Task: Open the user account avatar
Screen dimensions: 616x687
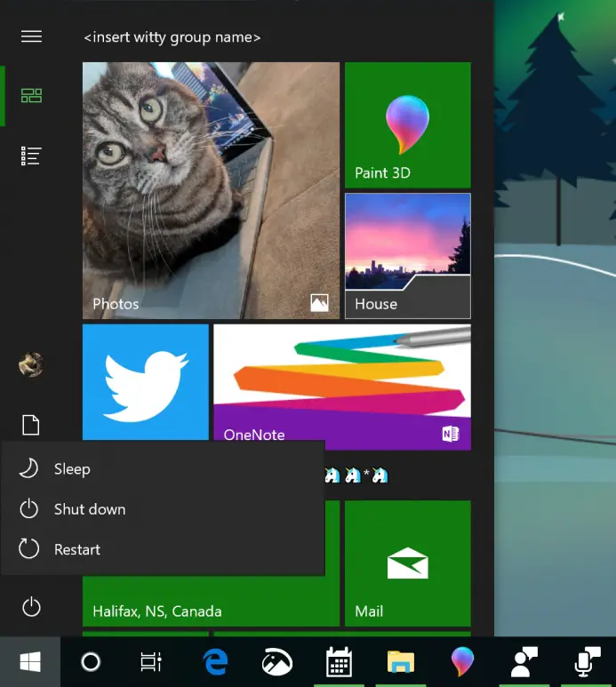Action: click(x=31, y=364)
